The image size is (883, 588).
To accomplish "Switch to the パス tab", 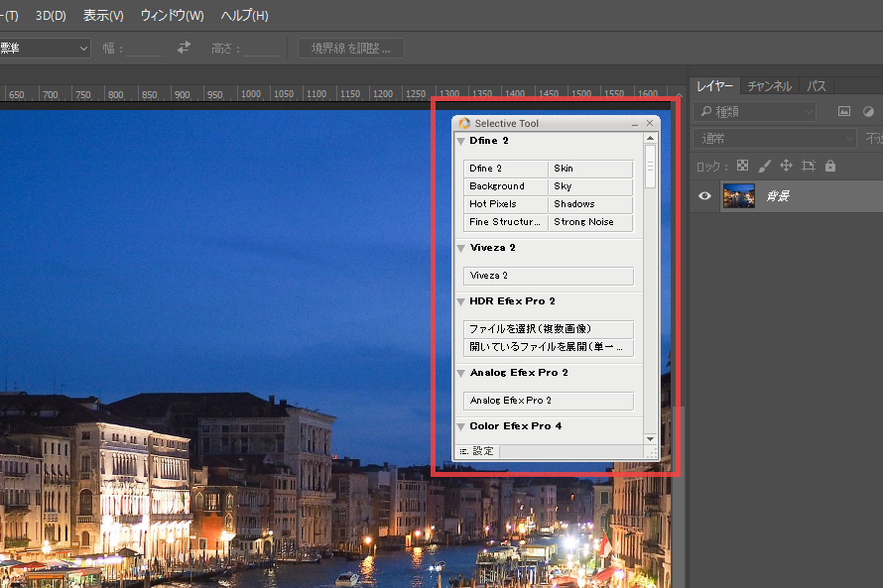I will (816, 86).
